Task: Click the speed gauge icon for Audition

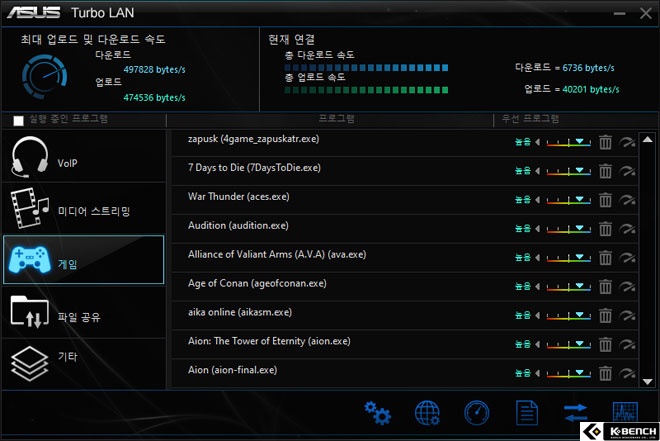Action: (x=627, y=229)
